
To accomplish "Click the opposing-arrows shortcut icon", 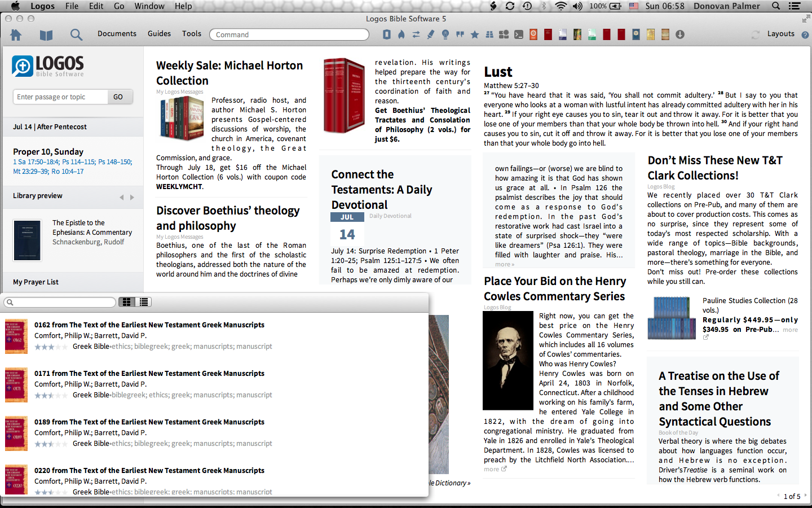I will (x=416, y=34).
